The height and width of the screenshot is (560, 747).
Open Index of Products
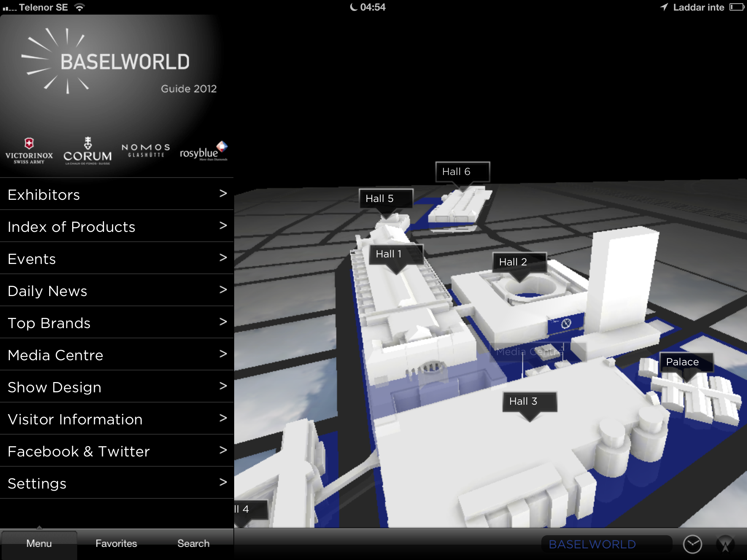[x=117, y=226]
